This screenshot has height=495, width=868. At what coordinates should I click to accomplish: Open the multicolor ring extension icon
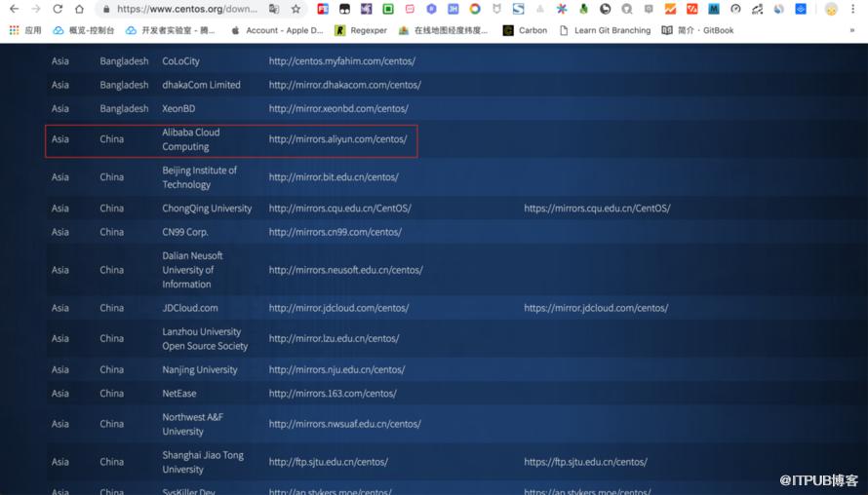[475, 9]
